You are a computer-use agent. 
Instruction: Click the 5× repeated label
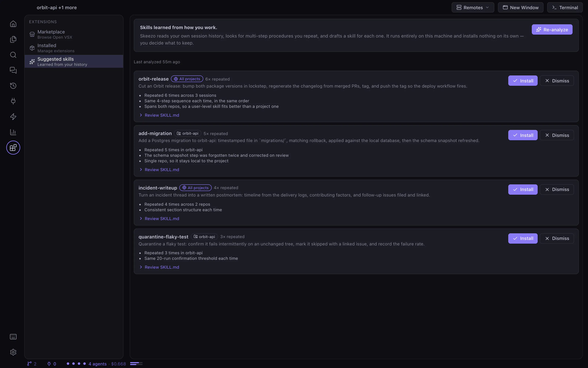click(216, 134)
